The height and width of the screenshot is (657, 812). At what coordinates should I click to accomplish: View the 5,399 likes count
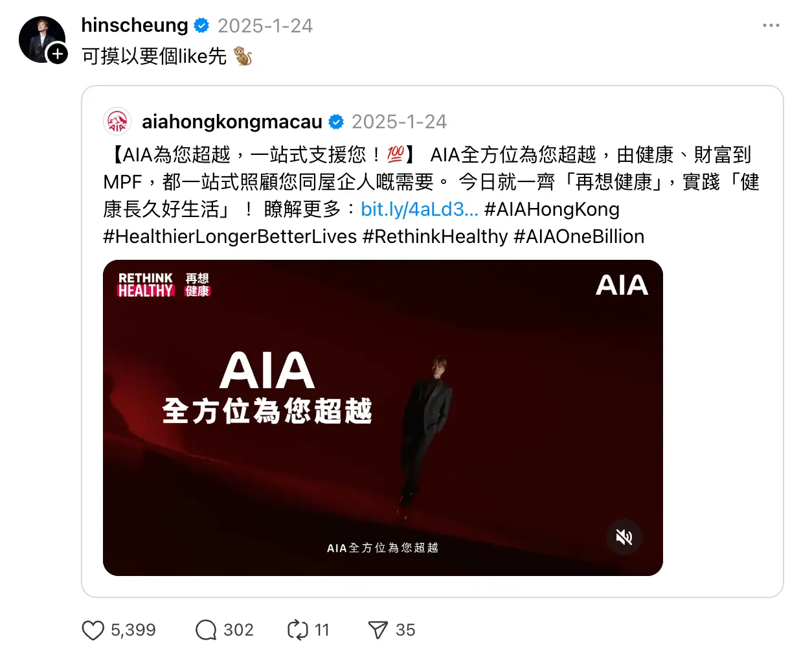point(133,630)
